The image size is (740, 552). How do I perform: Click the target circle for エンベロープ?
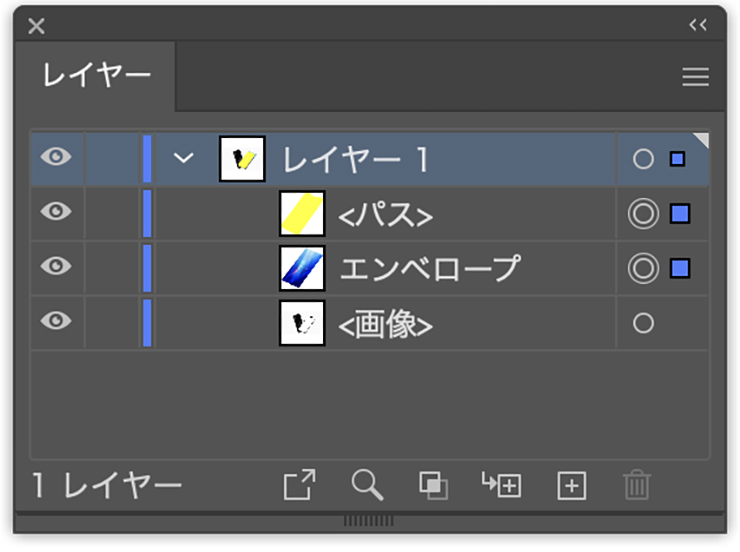click(x=643, y=268)
